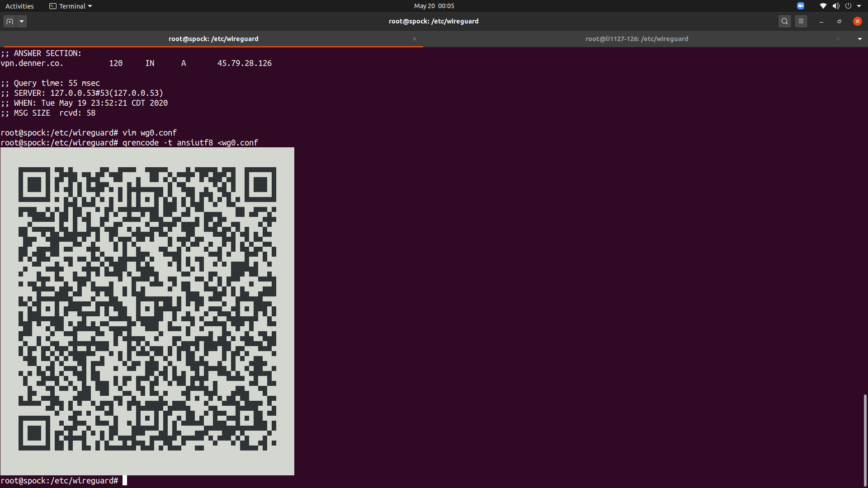This screenshot has width=868, height=488.
Task: Close the terminal window
Action: [858, 21]
